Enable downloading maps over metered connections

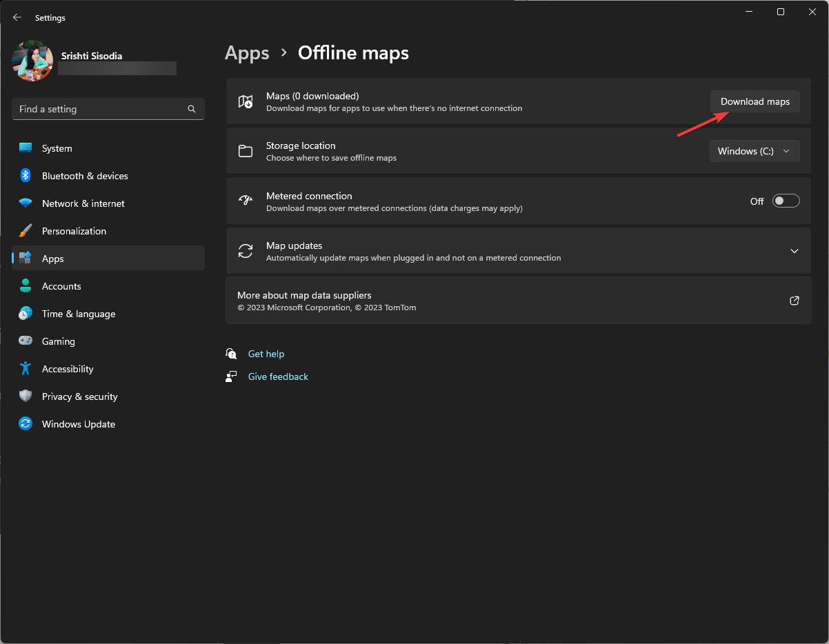click(786, 200)
